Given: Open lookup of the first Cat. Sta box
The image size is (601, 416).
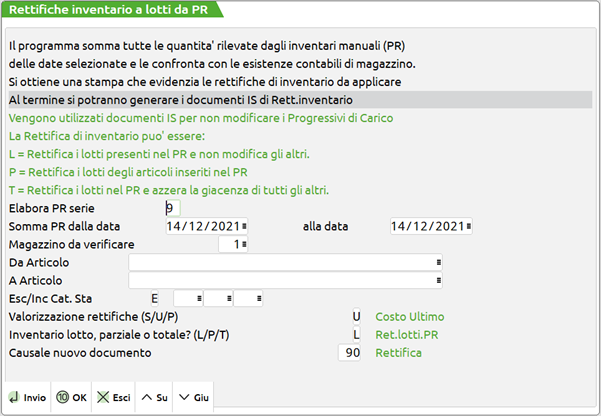Looking at the screenshot, I should [199, 298].
